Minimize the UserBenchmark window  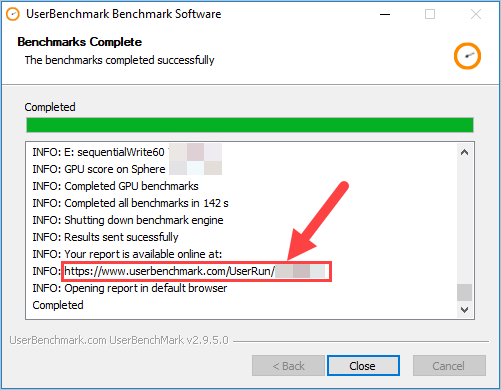click(385, 14)
